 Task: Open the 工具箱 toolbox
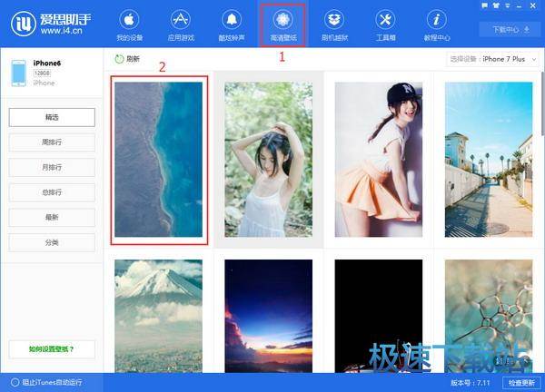385,25
